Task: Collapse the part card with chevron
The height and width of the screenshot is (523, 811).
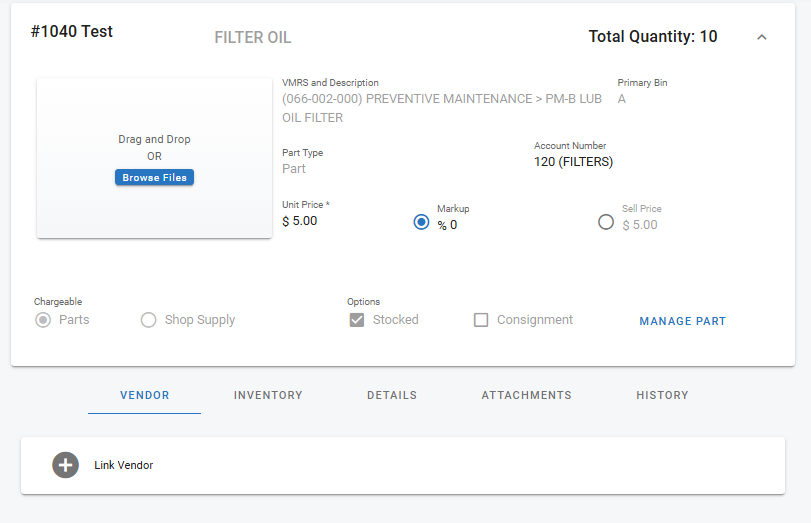Action: tap(762, 37)
